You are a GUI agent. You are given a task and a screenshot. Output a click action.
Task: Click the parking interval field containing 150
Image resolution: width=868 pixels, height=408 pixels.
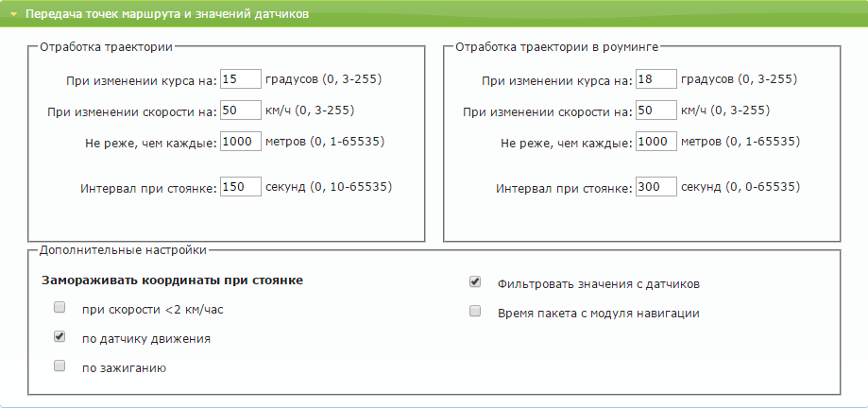pos(240,187)
